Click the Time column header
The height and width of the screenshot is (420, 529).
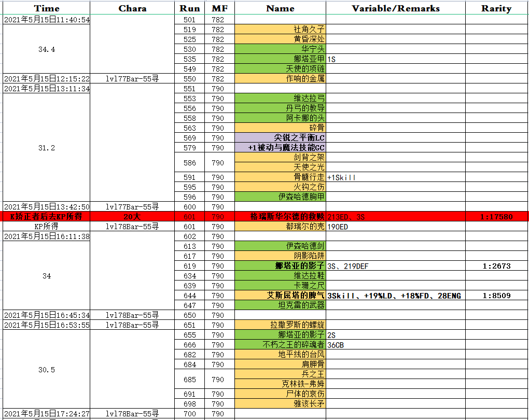pyautogui.click(x=46, y=8)
